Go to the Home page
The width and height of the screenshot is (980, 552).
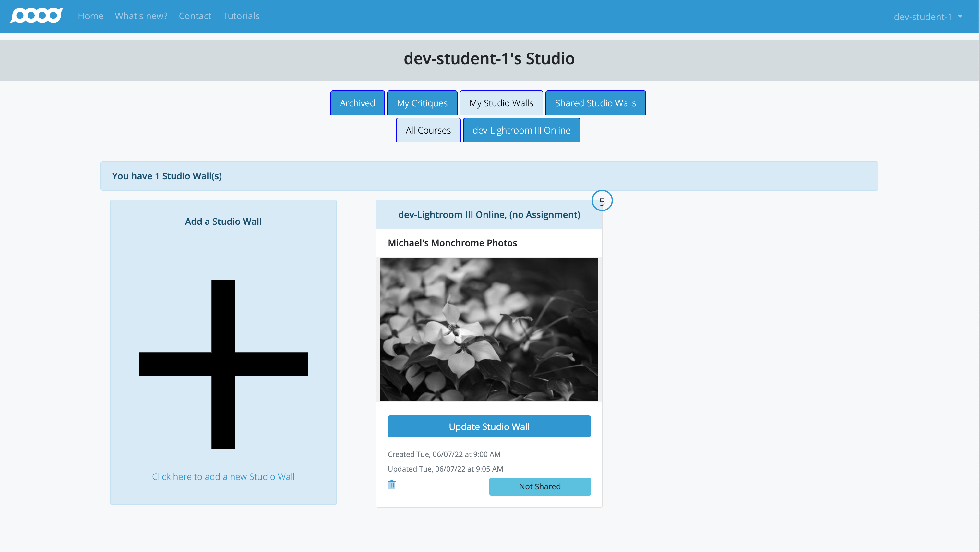(90, 16)
